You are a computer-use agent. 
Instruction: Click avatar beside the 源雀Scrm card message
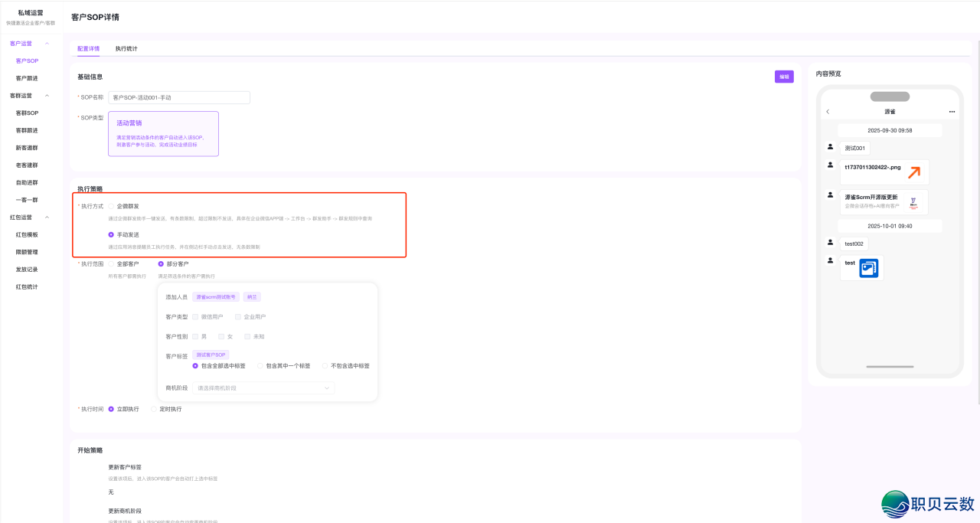click(x=830, y=194)
